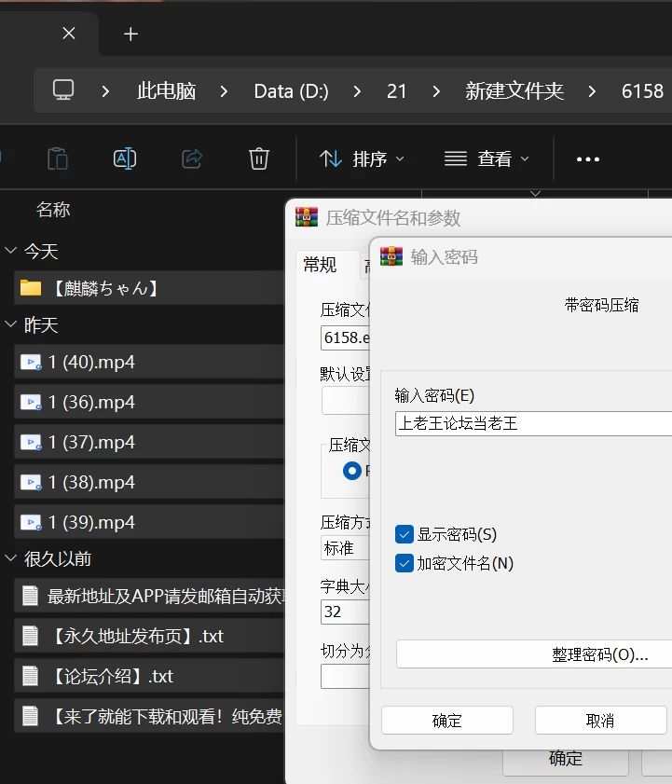Expand chevron after the monitor icon
The image size is (672, 784).
tap(105, 91)
